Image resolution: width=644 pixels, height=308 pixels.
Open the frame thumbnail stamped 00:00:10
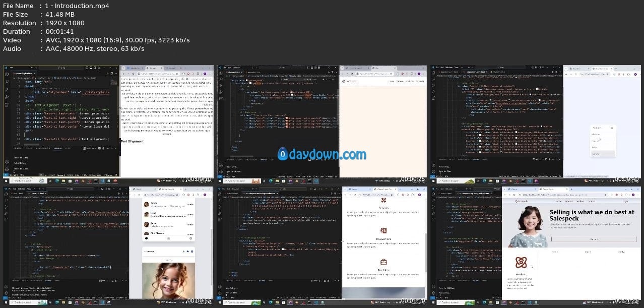coord(108,124)
